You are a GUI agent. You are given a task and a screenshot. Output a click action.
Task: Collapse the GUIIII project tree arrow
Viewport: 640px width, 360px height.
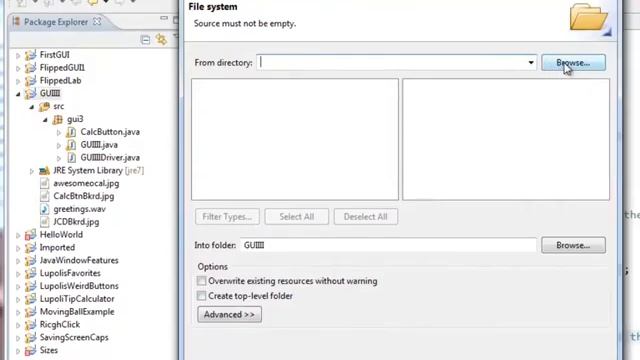(18, 94)
